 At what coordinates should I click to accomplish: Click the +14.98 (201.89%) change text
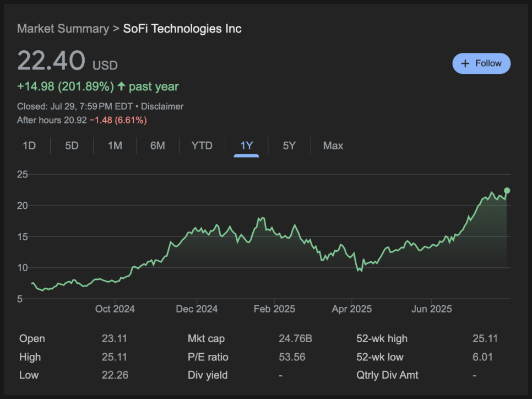click(x=66, y=87)
